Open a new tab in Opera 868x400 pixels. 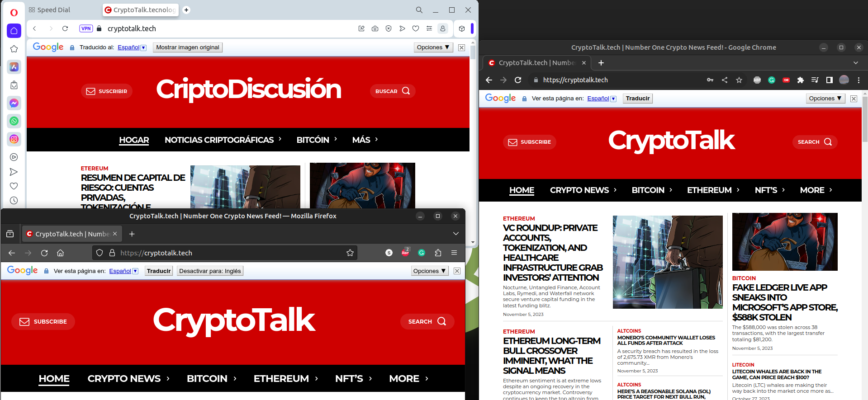pos(186,10)
